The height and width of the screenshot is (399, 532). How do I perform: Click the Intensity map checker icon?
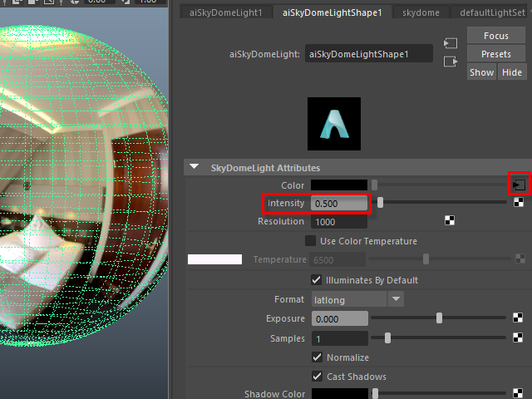[x=519, y=202]
